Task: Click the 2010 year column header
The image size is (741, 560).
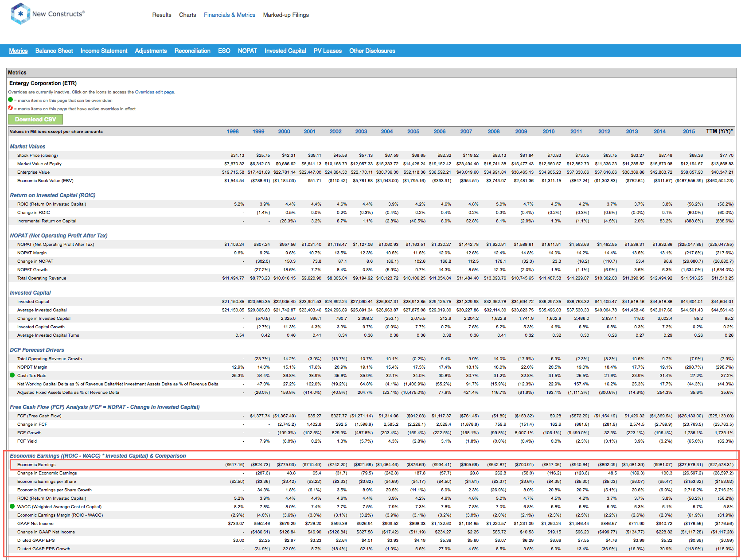Action: 549,132
